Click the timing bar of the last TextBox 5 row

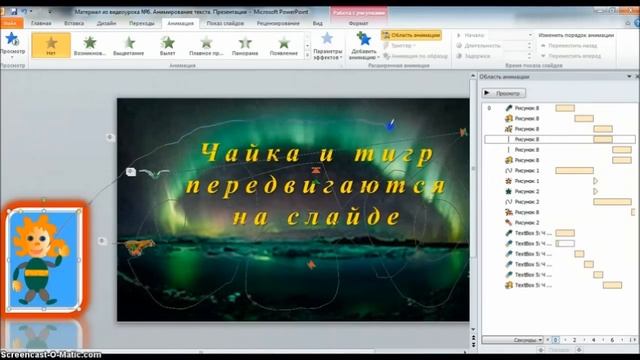(x=612, y=285)
